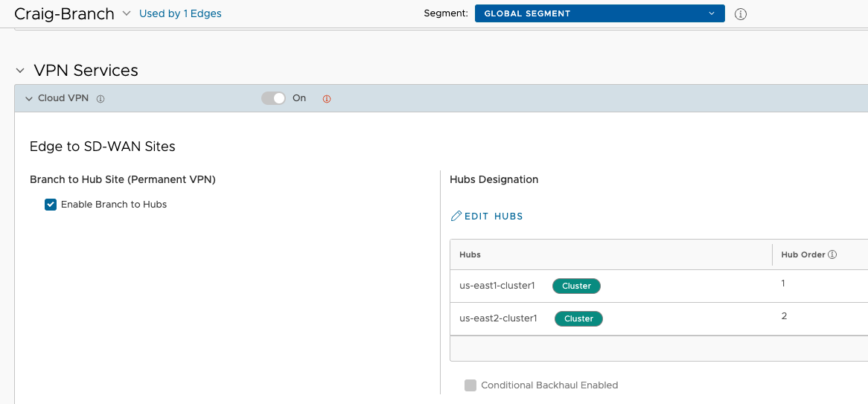
Task: Click the info icon next to Cloud VPN
Action: point(100,98)
